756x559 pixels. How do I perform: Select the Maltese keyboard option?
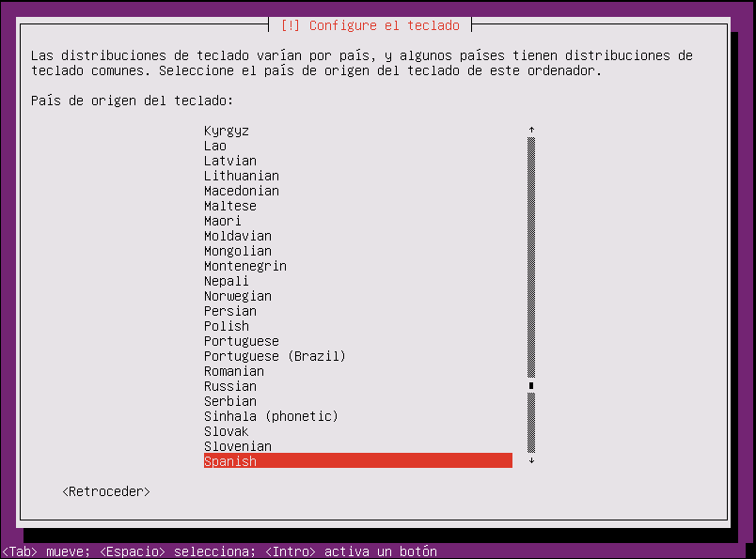[230, 206]
